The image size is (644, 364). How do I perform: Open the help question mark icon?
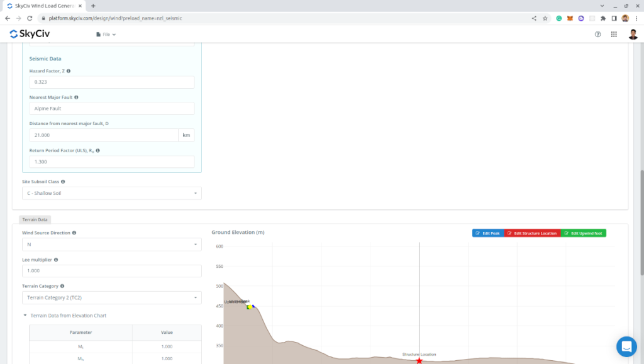[x=597, y=34]
